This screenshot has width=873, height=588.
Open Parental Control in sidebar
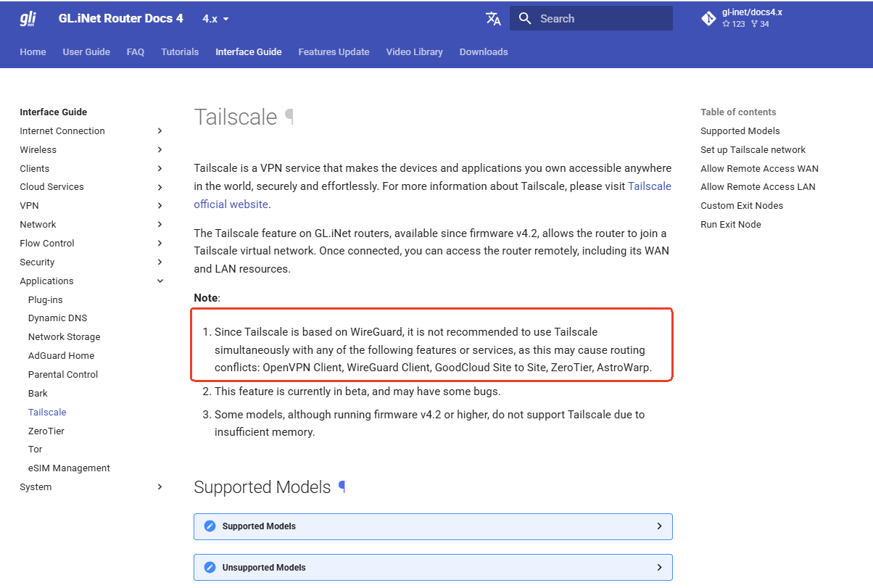pos(63,375)
